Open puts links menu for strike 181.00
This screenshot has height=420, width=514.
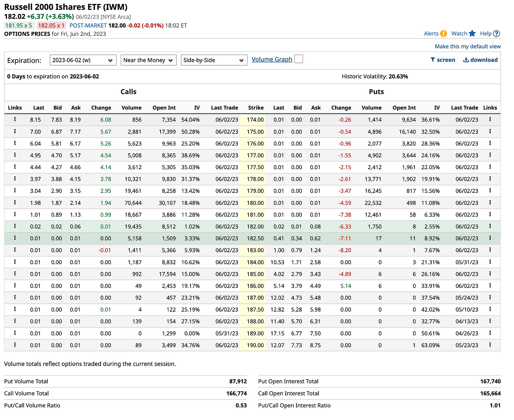click(x=490, y=214)
